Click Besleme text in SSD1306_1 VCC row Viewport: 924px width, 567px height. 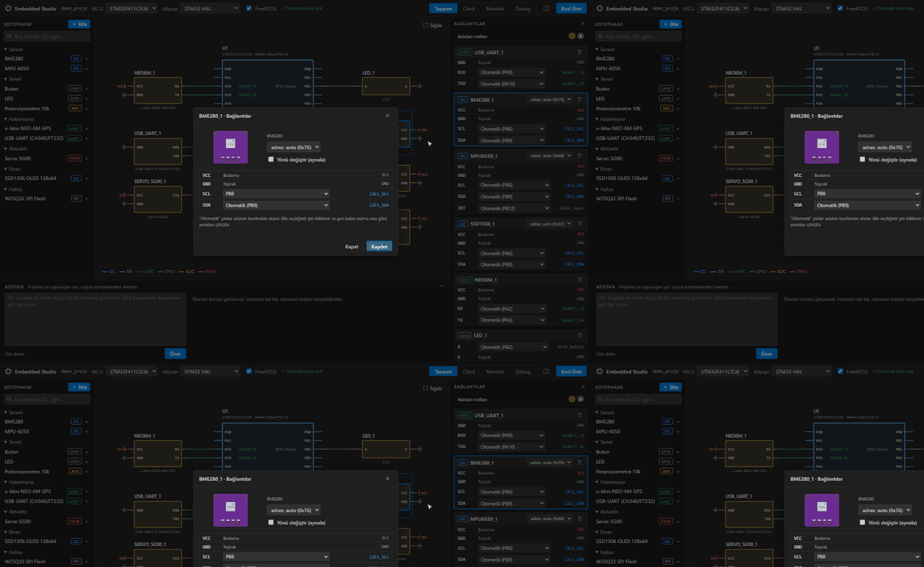(486, 234)
